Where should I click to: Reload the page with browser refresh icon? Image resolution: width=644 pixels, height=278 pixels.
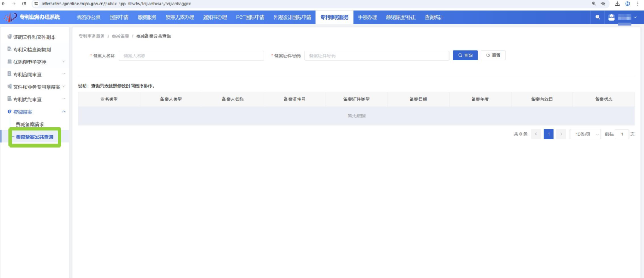click(x=24, y=4)
